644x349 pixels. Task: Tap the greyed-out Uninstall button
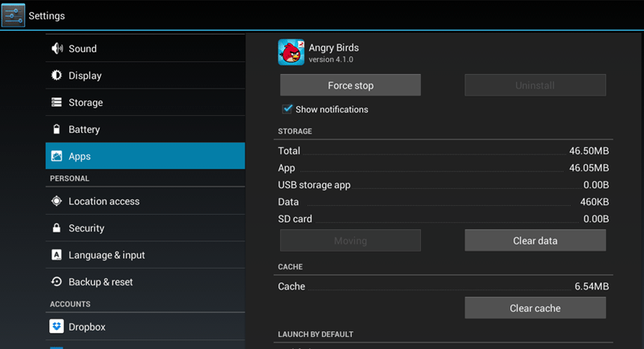535,85
